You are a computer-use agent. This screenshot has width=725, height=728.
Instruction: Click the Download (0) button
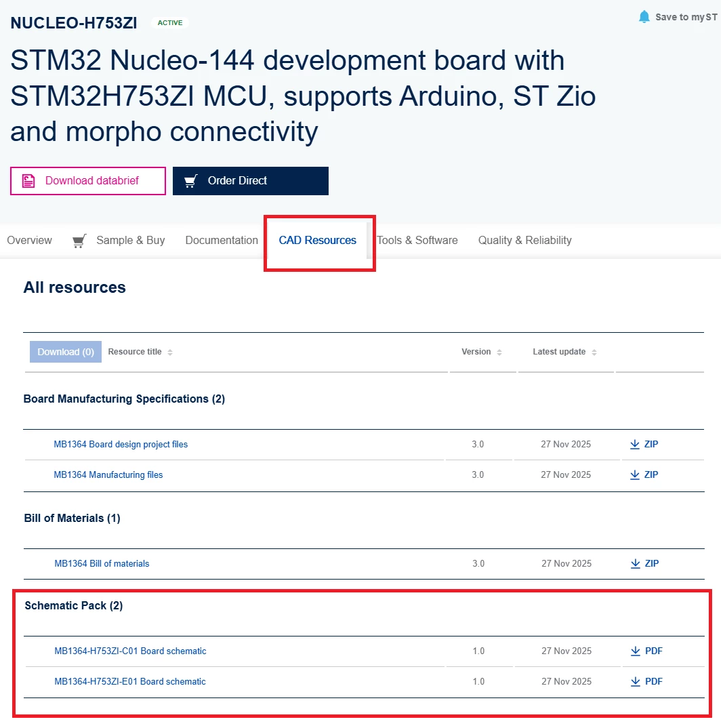pyautogui.click(x=66, y=352)
